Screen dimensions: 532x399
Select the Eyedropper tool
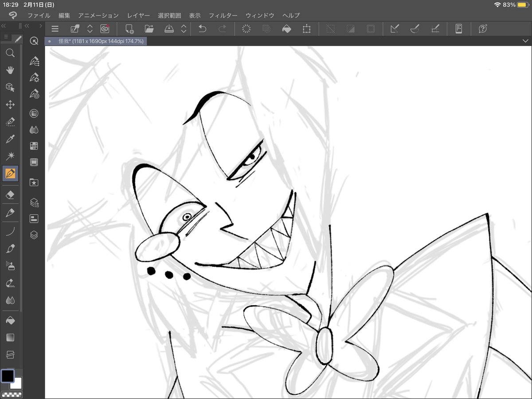10,139
